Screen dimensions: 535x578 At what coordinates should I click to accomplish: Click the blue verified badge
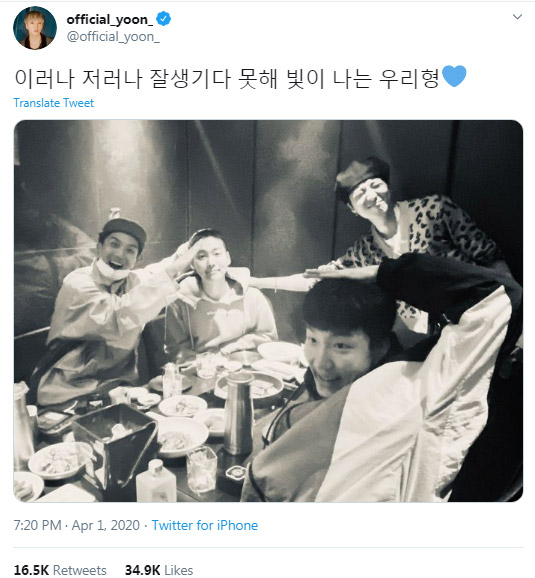163,19
